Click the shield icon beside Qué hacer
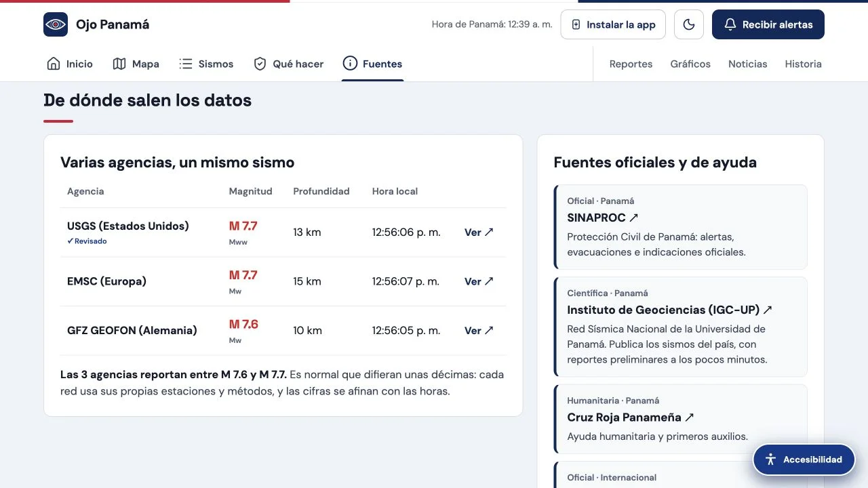The image size is (868, 488). pyautogui.click(x=260, y=64)
